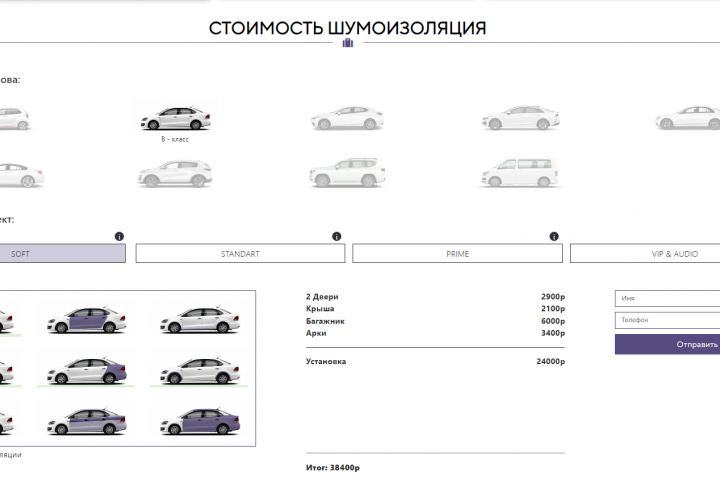This screenshot has width=720, height=480.
Task: Choose the minivan body type car
Action: tap(520, 172)
